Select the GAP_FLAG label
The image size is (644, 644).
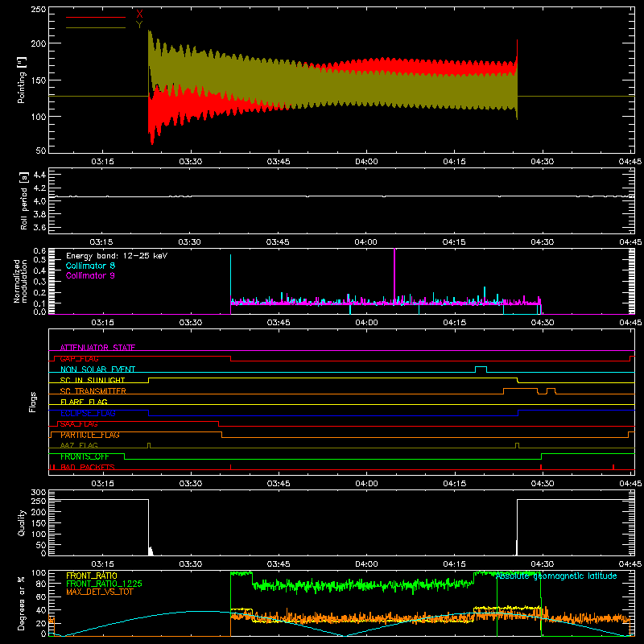click(x=79, y=358)
